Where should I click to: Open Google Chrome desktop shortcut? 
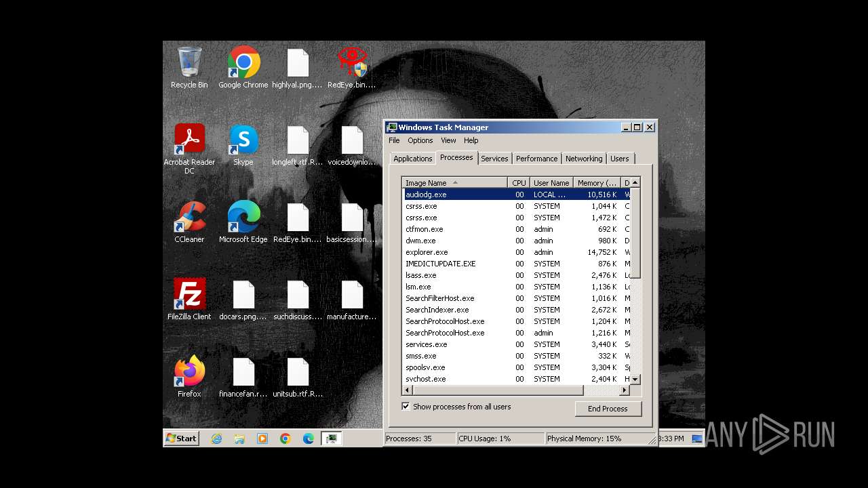pos(243,67)
